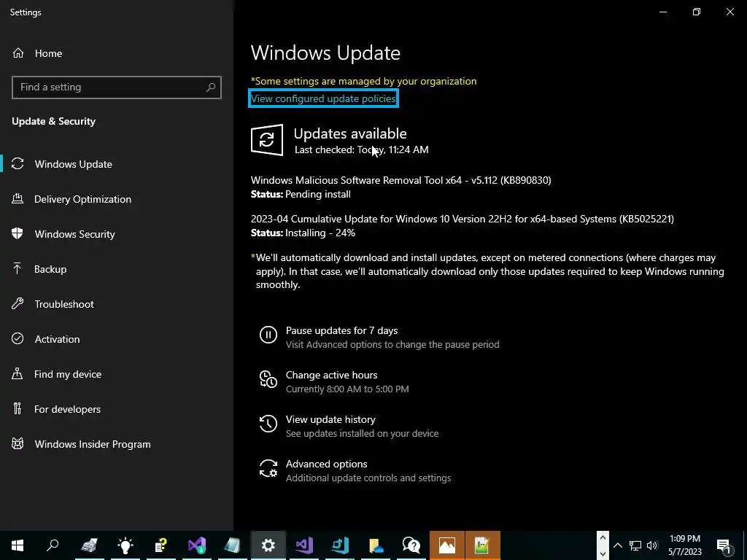Click the Settings gear in taskbar
Screen dimensions: 747x560
click(268, 545)
